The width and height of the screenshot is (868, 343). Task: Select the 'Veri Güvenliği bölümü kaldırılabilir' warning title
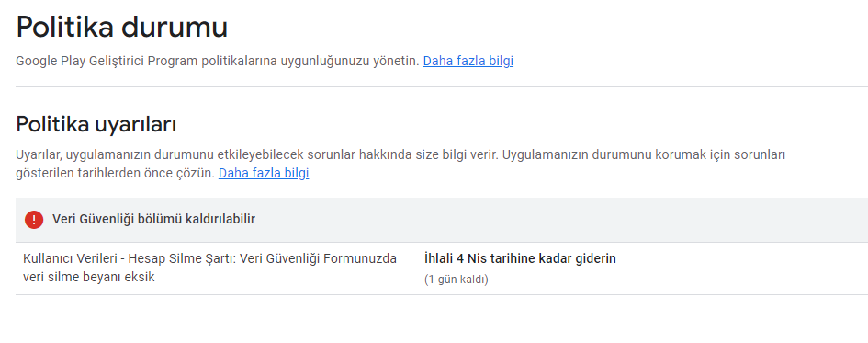coord(154,220)
